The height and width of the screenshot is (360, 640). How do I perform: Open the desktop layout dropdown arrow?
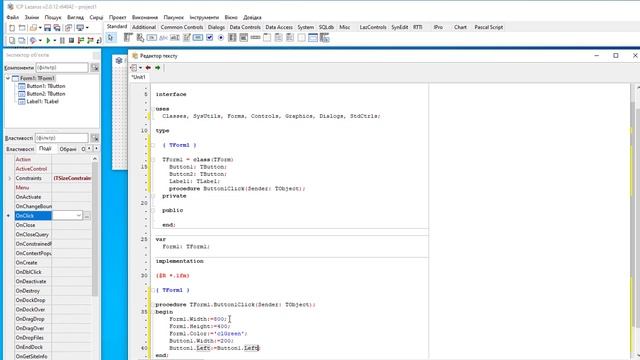[87, 28]
